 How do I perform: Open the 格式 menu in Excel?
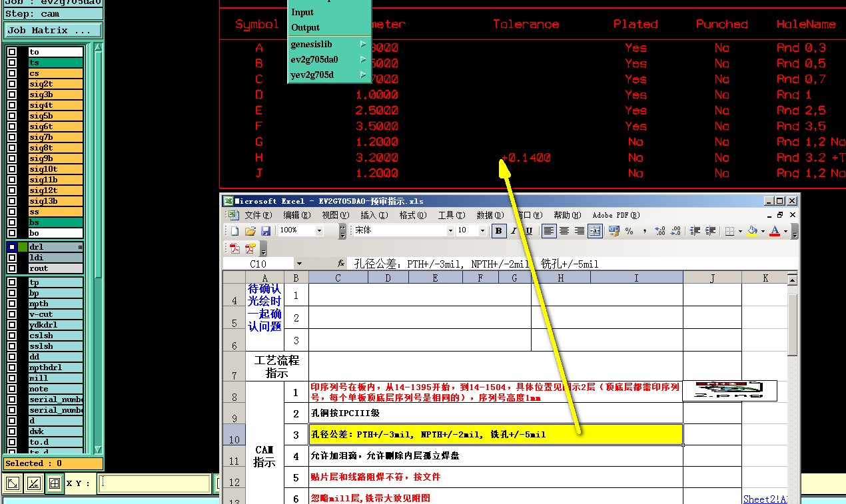tap(412, 215)
